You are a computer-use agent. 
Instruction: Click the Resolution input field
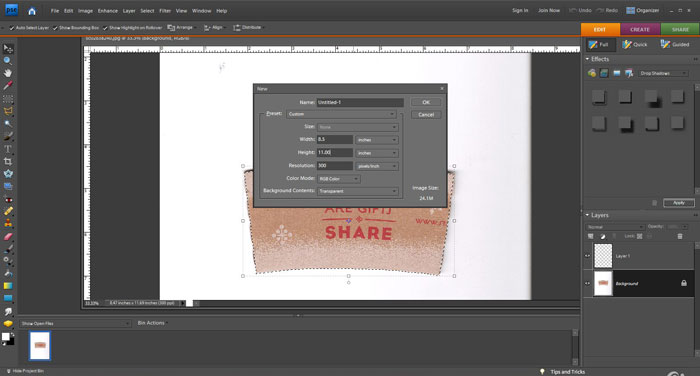coord(335,166)
